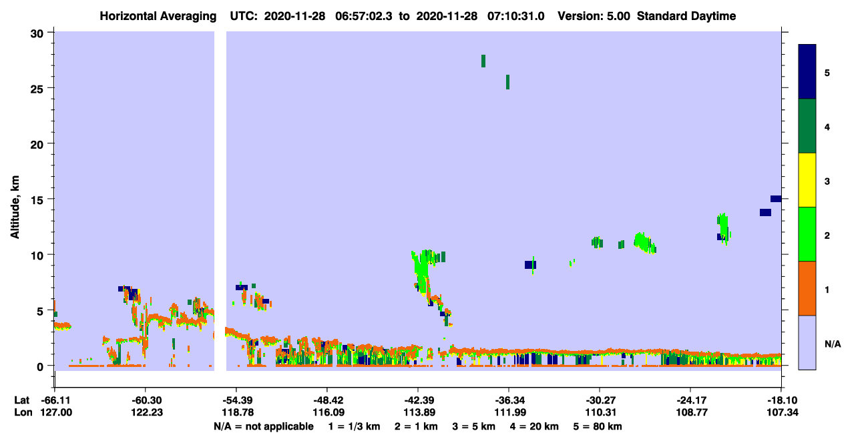Click the lavender N/A colorbar segment
Screen dimensions: 868x445
[x=807, y=342]
